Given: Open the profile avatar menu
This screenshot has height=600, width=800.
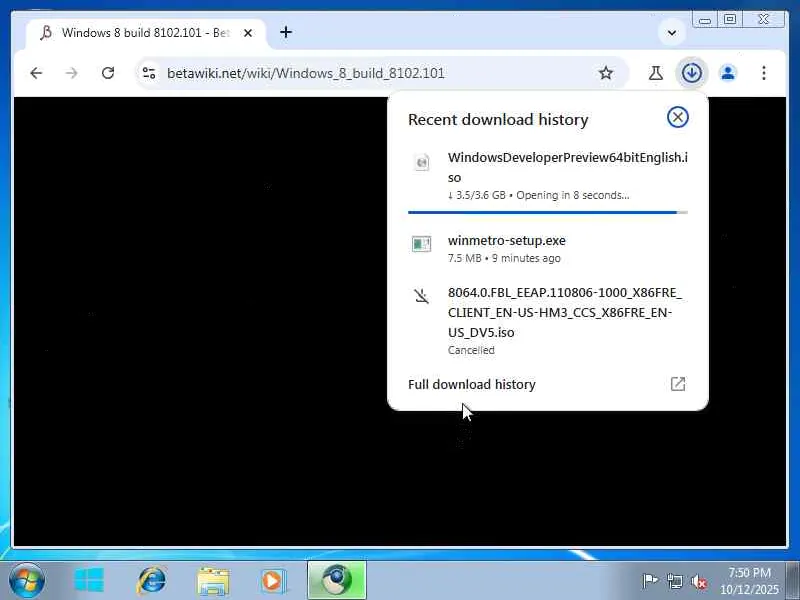Looking at the screenshot, I should pyautogui.click(x=728, y=73).
